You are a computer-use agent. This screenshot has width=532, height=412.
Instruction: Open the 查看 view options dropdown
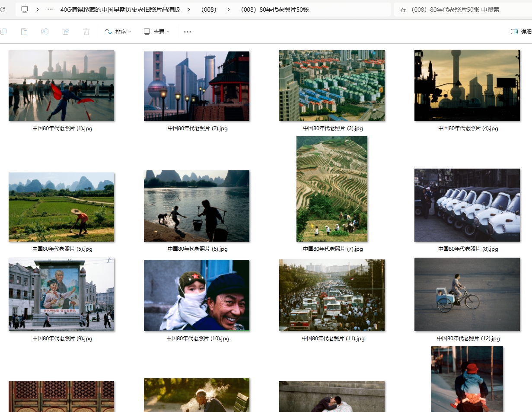pos(156,32)
